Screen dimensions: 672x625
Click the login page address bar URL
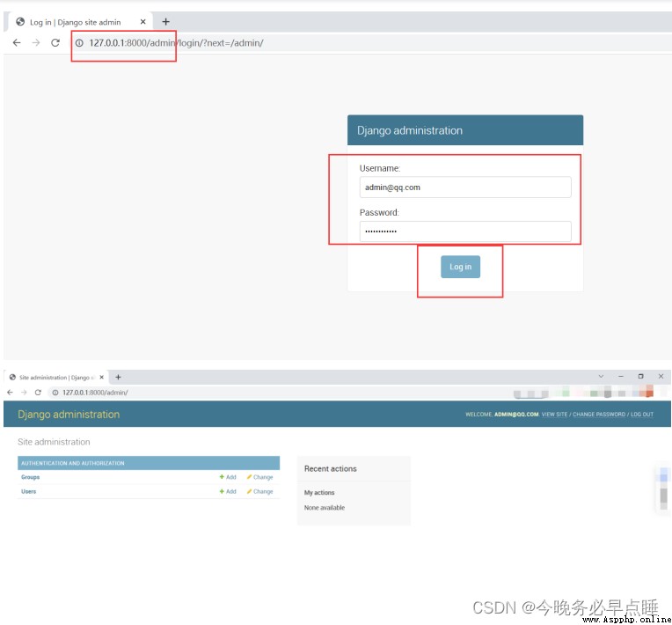(x=176, y=43)
